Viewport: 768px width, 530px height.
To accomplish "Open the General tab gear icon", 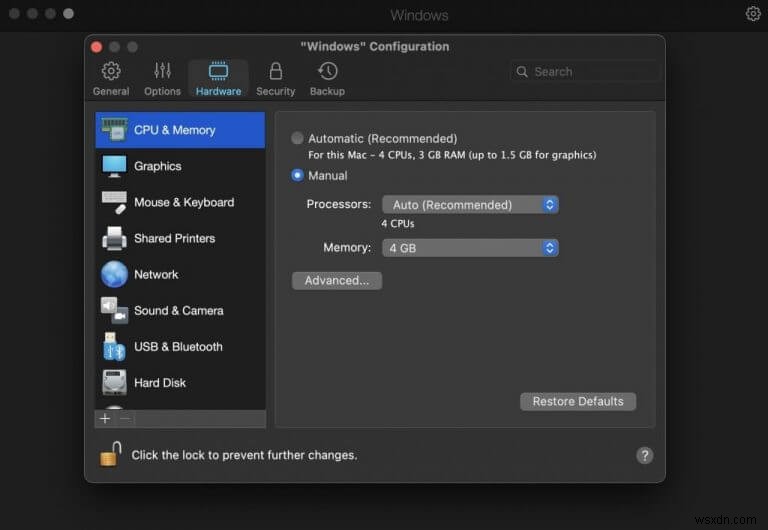I will [111, 72].
